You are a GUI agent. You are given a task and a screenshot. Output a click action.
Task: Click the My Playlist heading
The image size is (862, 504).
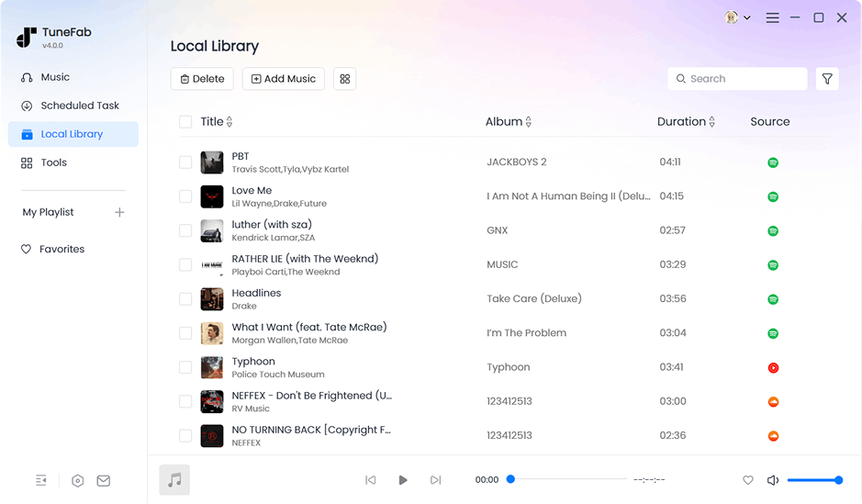(48, 212)
